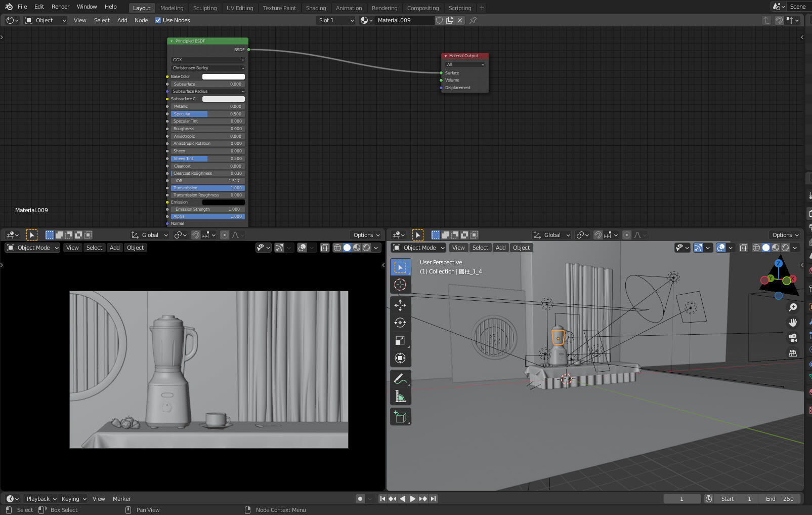Open the Object type dropdown in node editor
Image resolution: width=812 pixels, height=515 pixels.
pos(46,20)
